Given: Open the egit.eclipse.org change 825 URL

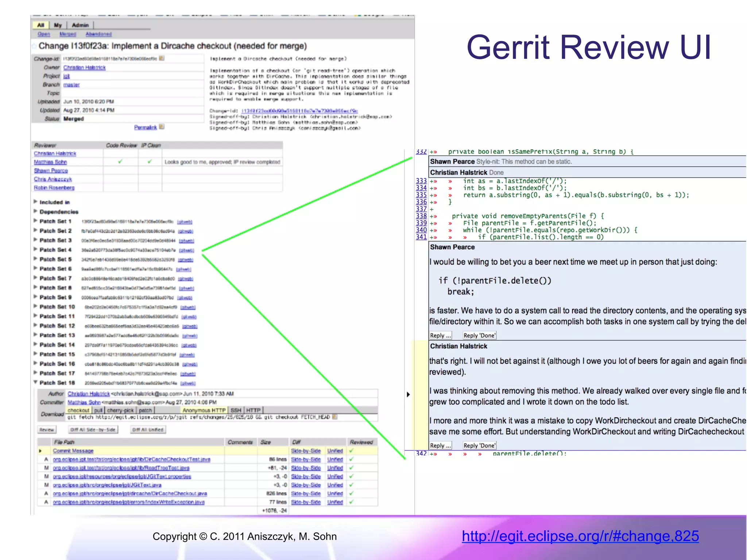Looking at the screenshot, I should (580, 536).
